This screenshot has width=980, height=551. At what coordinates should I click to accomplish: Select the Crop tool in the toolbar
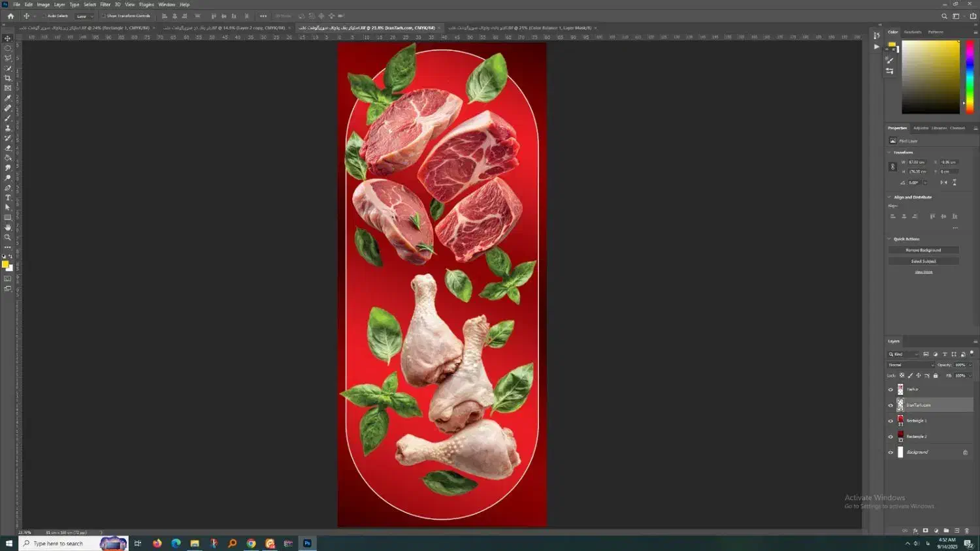tap(8, 78)
